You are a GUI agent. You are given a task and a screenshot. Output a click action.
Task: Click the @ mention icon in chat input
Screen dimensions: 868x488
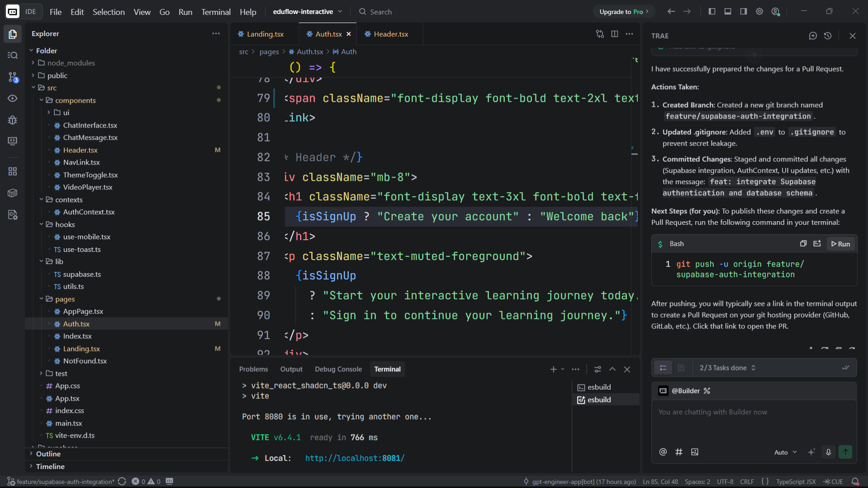[663, 452]
